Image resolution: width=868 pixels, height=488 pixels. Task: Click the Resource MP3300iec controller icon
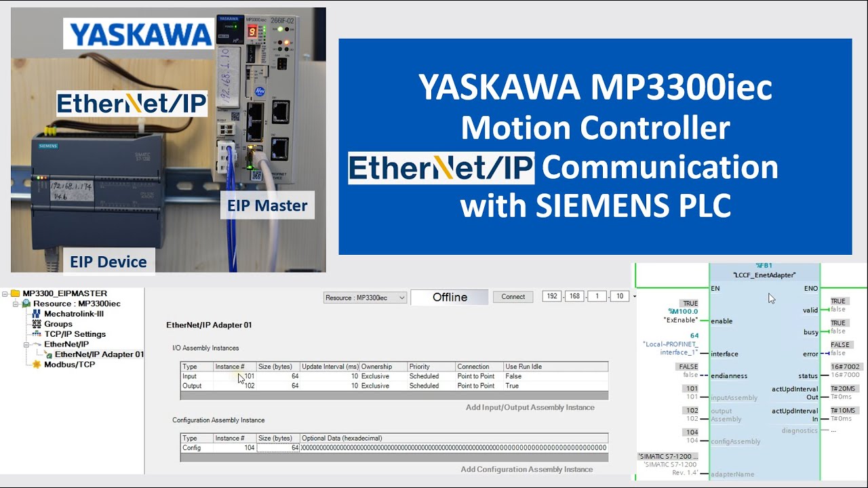coord(26,304)
